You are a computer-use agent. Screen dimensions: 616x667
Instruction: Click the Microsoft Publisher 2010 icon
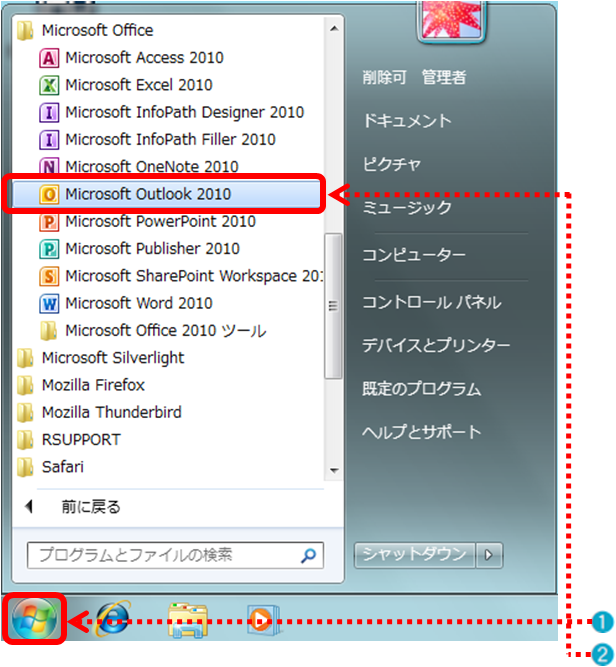click(x=49, y=249)
